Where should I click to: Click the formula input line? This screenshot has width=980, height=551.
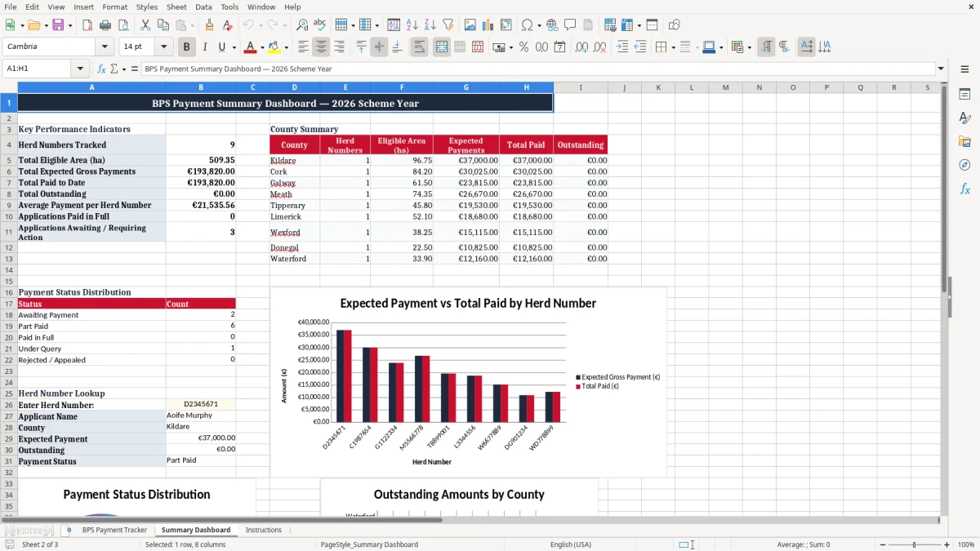point(537,69)
